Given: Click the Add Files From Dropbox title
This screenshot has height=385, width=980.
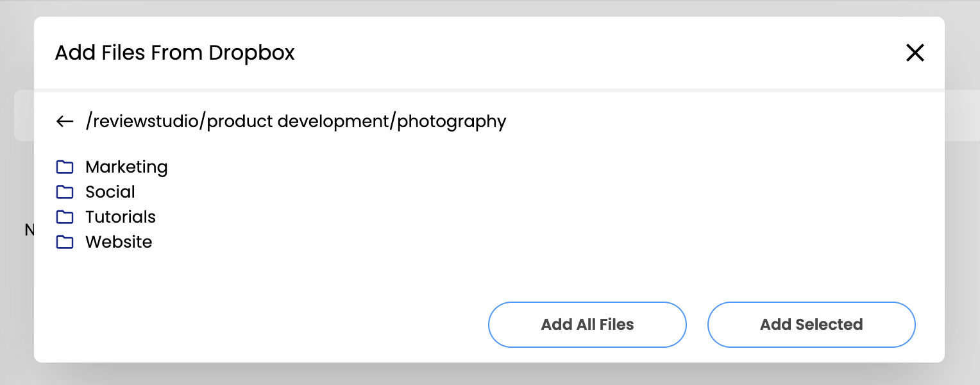Looking at the screenshot, I should coord(174,53).
